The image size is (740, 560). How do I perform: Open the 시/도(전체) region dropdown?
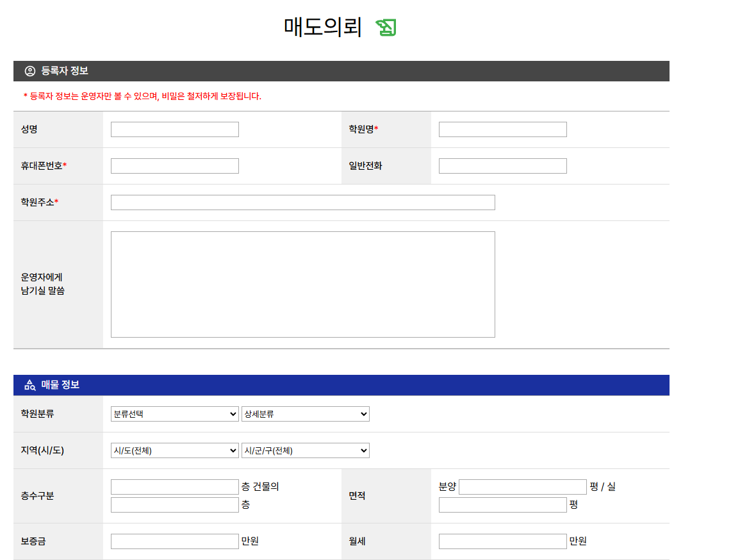tap(174, 450)
